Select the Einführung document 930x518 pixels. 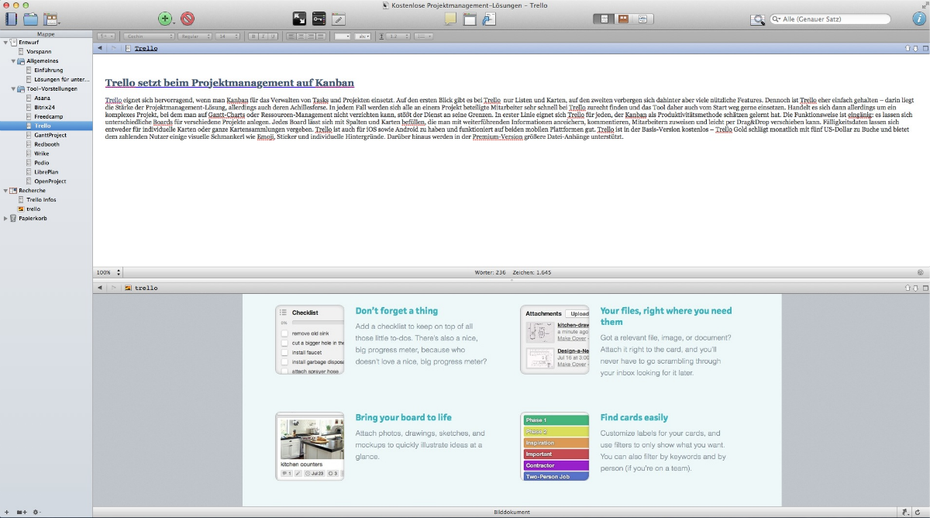(48, 70)
